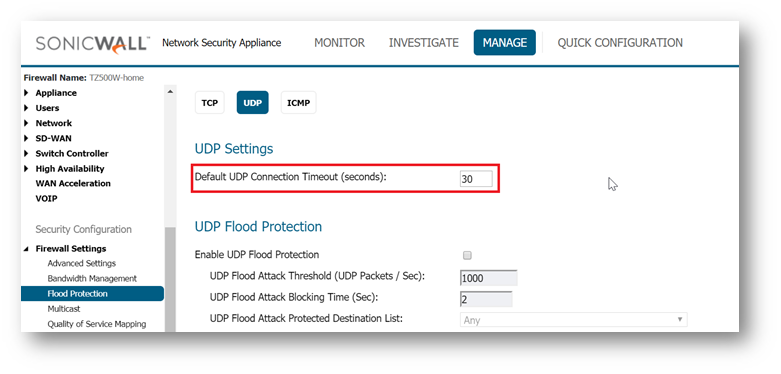The height and width of the screenshot is (374, 781).
Task: Expand the SD-WAN section arrow
Action: pos(26,138)
